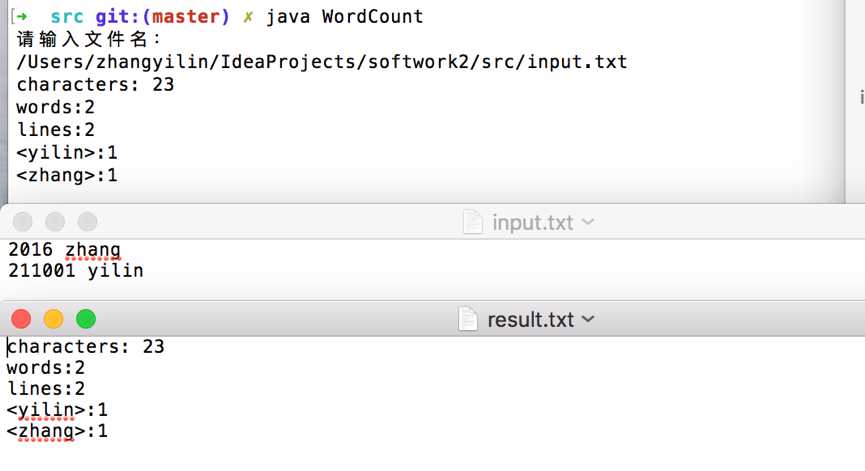The height and width of the screenshot is (471, 865).
Task: Click 'characters: 23' line in result.txt
Action: [x=86, y=346]
